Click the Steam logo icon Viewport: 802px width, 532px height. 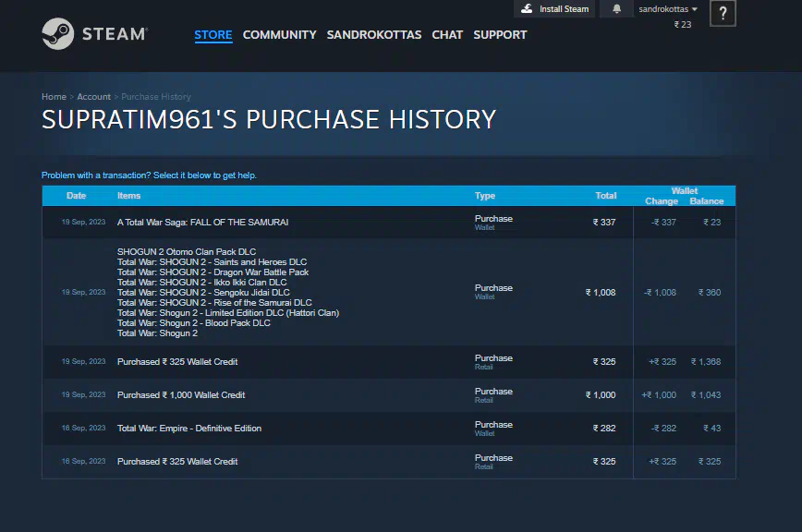pos(58,34)
